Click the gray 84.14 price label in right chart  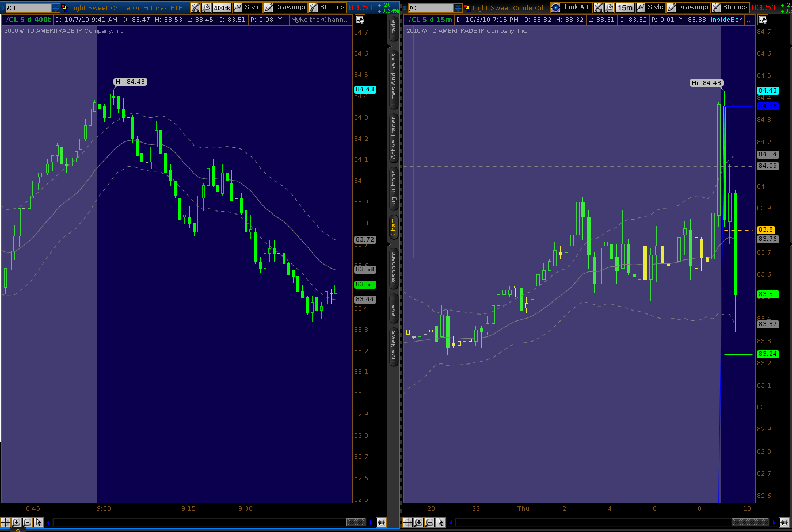(768, 154)
